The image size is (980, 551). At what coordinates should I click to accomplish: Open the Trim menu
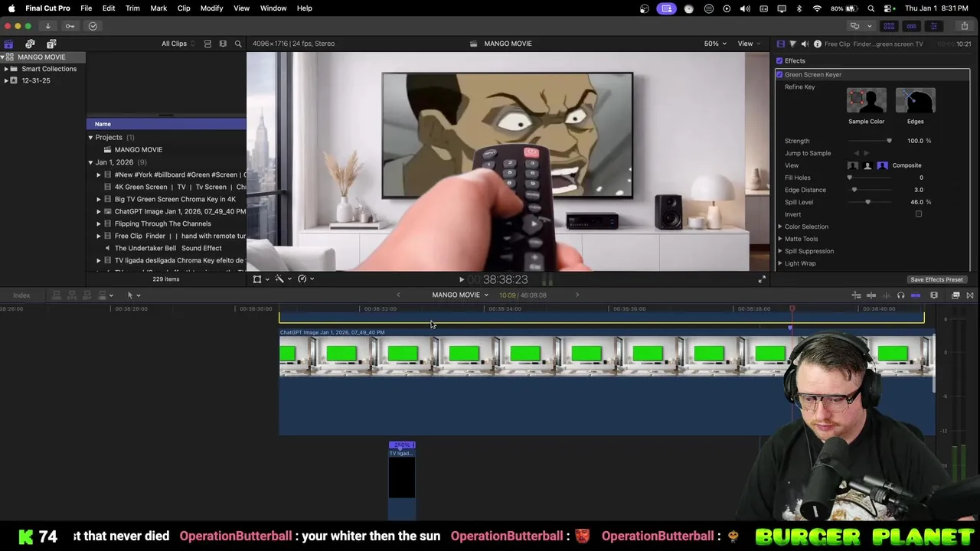tap(132, 8)
